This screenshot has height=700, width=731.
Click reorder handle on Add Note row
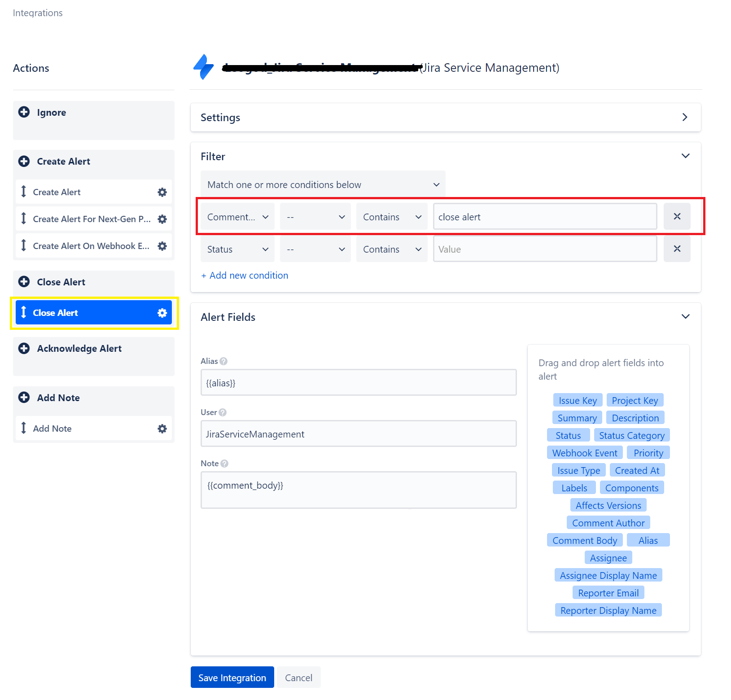click(x=24, y=428)
